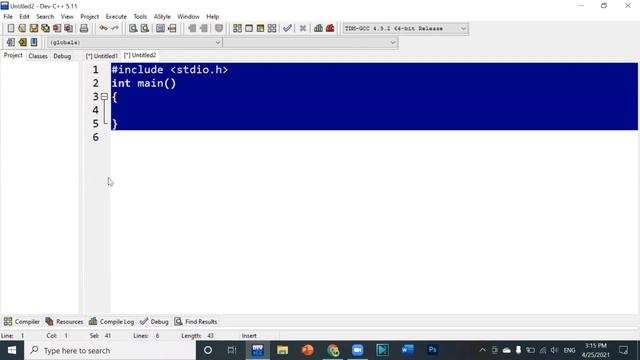Open Zoom from the taskbar
Viewport: 640px width, 360px height.
tap(358, 350)
